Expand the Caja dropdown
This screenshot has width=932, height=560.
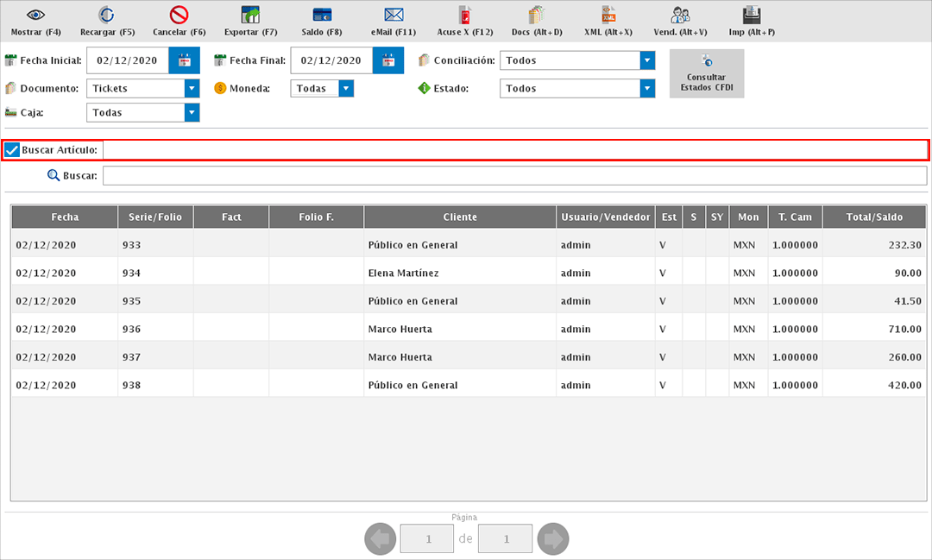point(192,112)
